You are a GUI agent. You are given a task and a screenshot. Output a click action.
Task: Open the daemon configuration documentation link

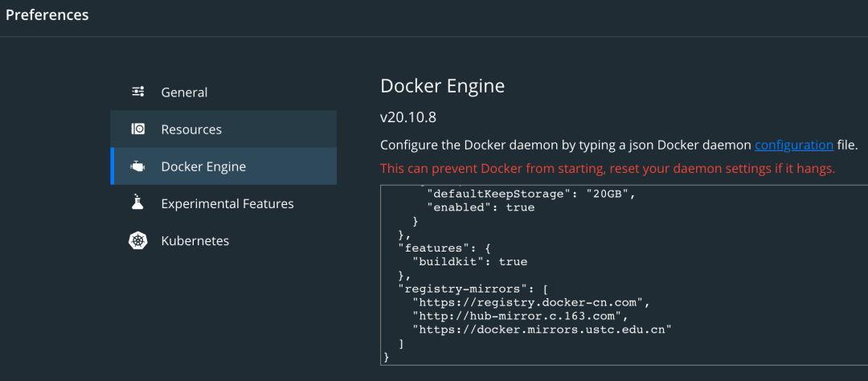[x=794, y=145]
